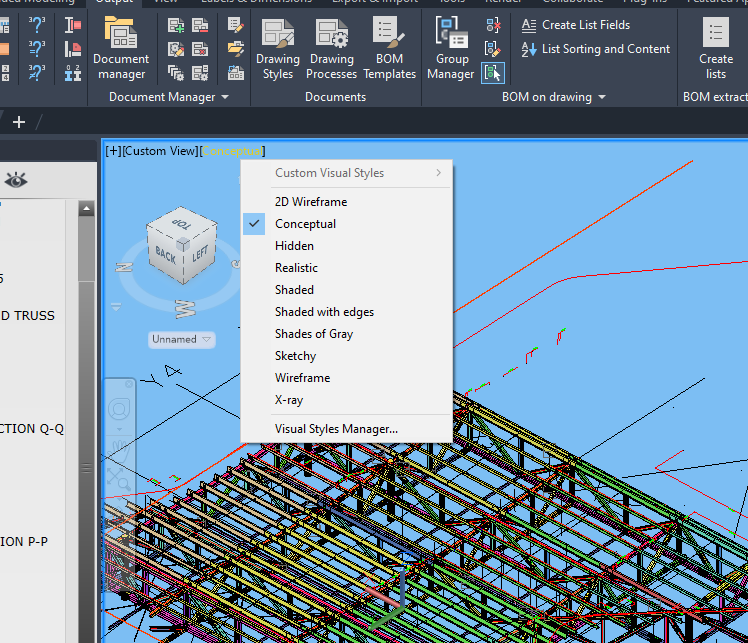The height and width of the screenshot is (643, 748).
Task: Click document icon with red minus
Action: click(200, 25)
